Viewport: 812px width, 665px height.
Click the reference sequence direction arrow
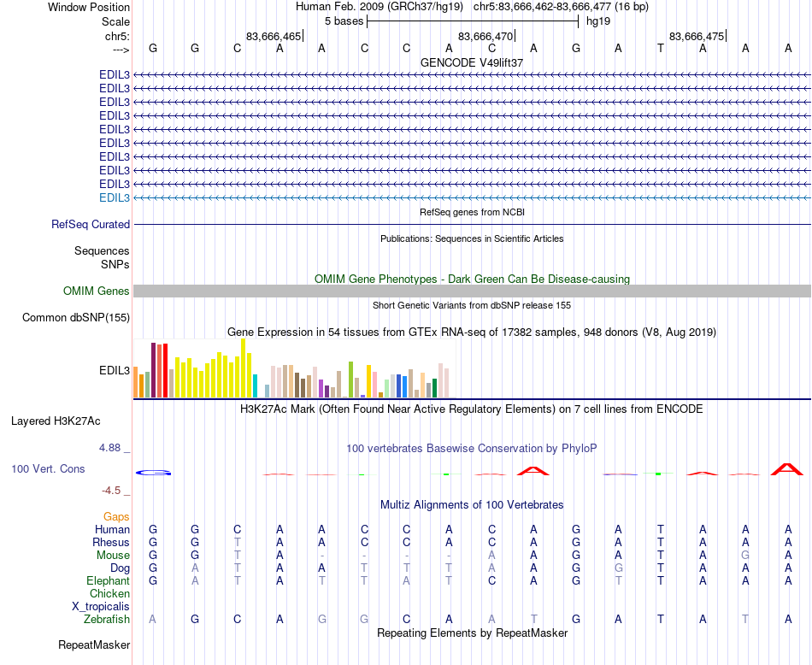point(121,50)
